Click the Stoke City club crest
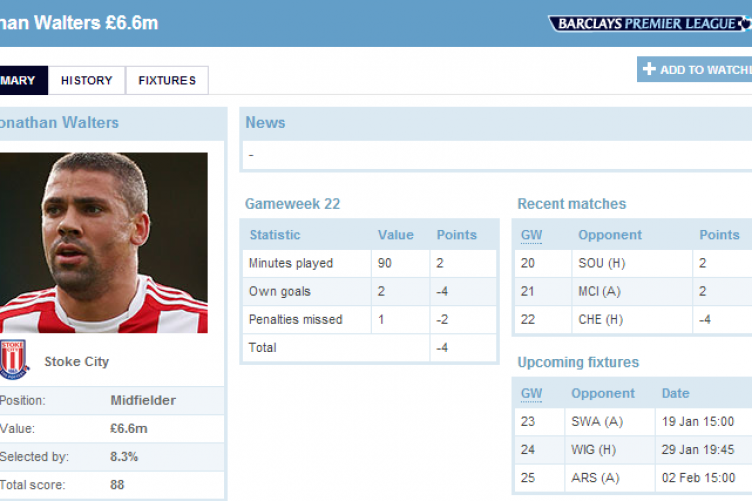 pos(14,361)
